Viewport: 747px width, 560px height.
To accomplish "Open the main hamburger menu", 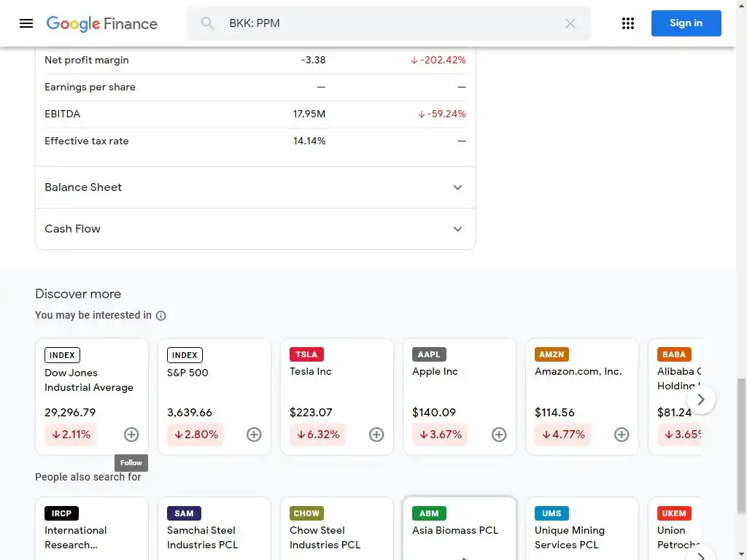I will click(26, 23).
